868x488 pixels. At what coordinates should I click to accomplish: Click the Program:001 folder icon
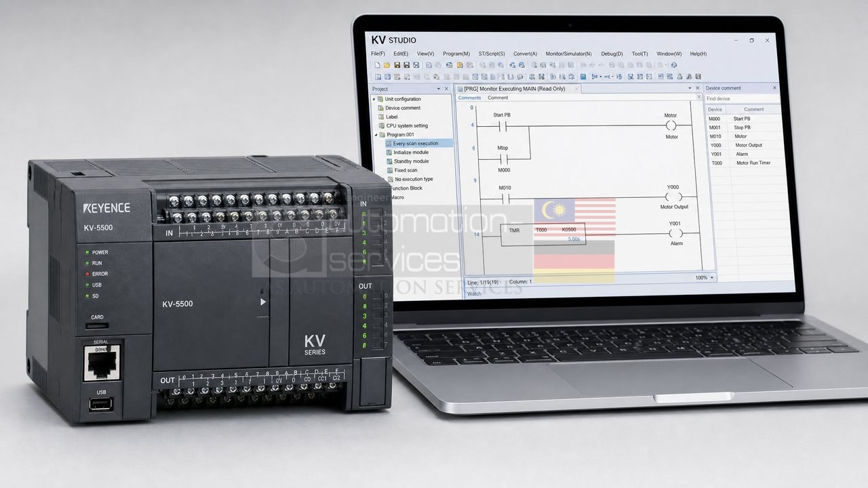(x=382, y=134)
